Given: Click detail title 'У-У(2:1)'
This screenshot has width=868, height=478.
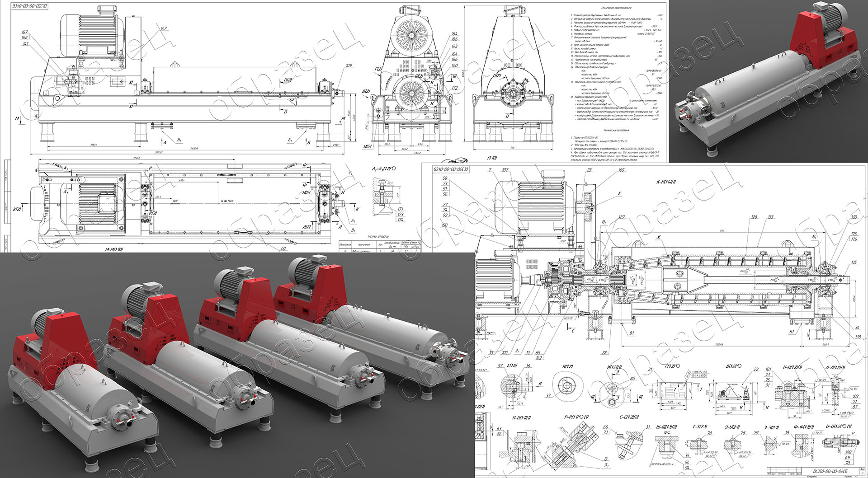Looking at the screenshot, I should click(731, 426).
